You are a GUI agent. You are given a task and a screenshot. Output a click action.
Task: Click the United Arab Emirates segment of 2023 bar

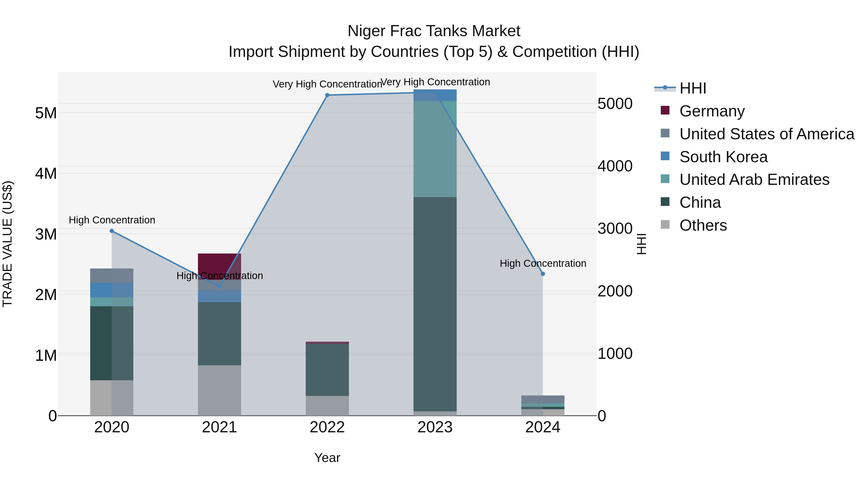[435, 149]
